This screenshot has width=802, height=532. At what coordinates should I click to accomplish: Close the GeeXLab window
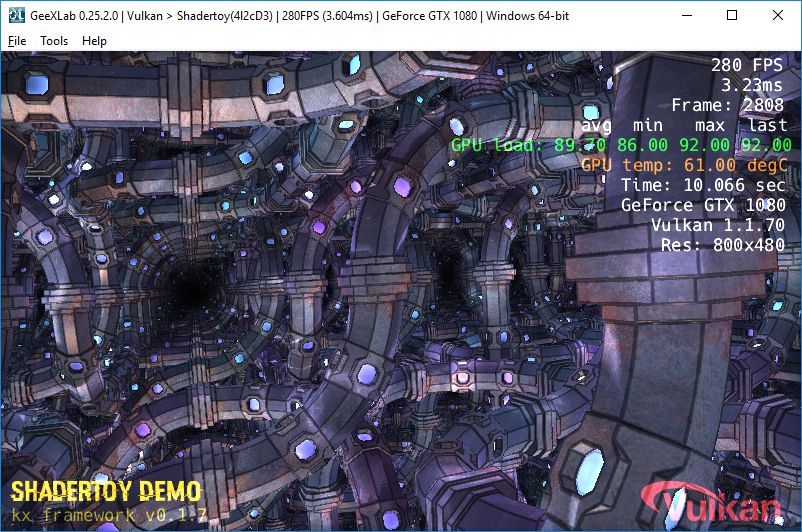tap(777, 15)
